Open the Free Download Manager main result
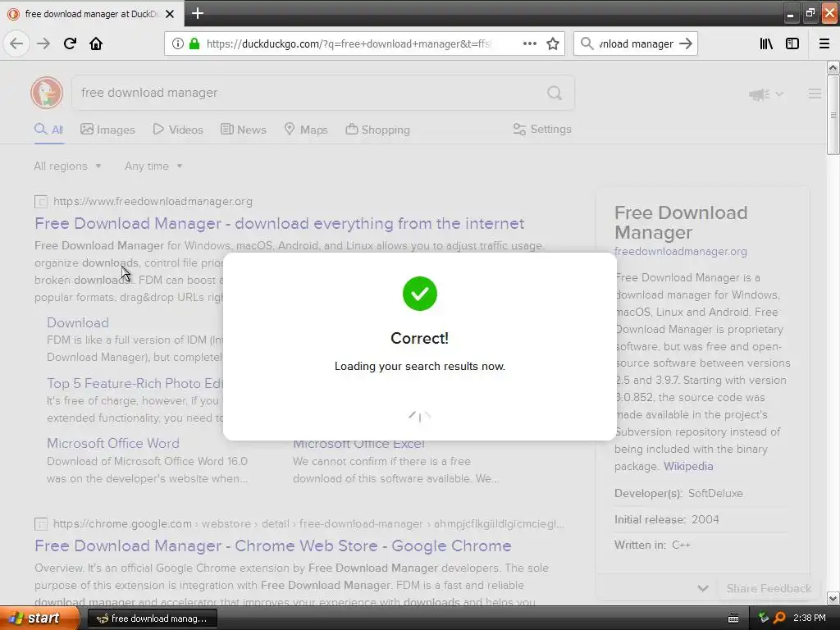The height and width of the screenshot is (630, 840). coord(279,223)
